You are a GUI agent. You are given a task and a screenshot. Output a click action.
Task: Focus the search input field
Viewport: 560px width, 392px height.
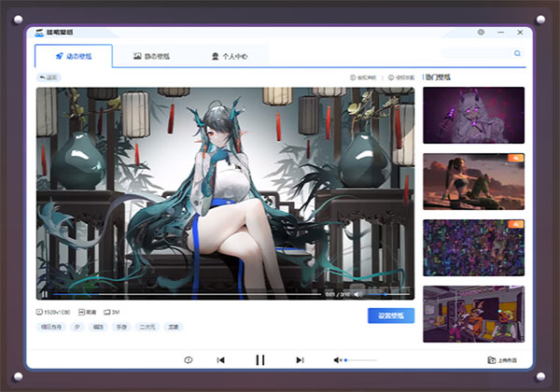476,53
